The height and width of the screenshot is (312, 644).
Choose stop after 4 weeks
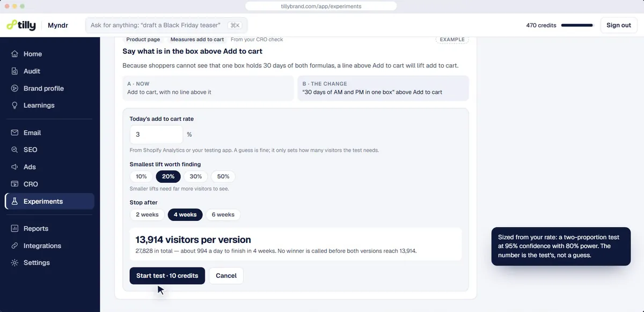tap(185, 215)
